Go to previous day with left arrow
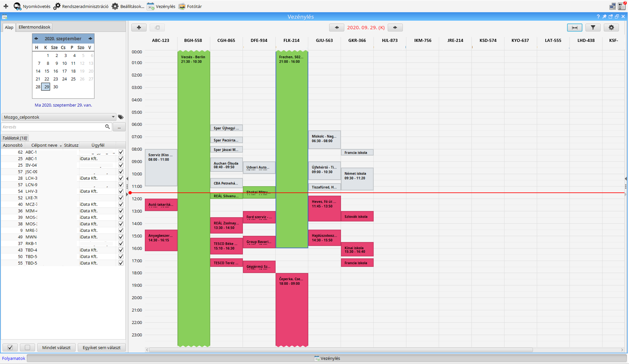Screen dimensions: 629x364 (336, 28)
